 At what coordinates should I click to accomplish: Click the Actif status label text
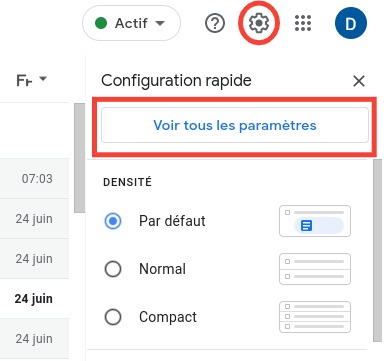click(x=131, y=23)
